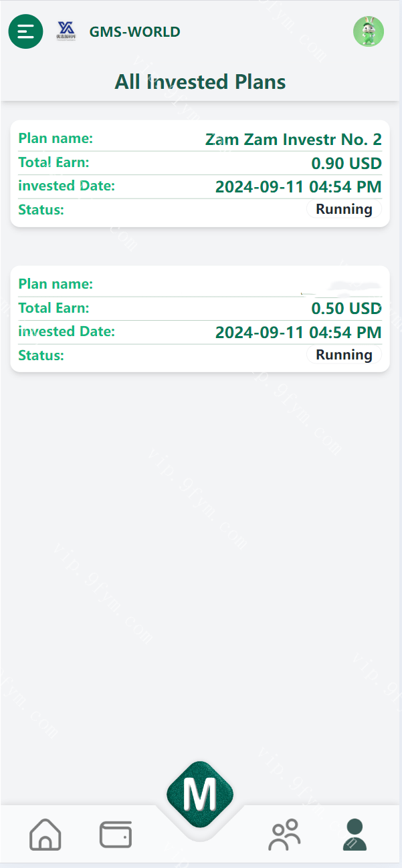Screen dimensions: 402x868
Task: Click the All Invested Plans heading
Action: 201,82
